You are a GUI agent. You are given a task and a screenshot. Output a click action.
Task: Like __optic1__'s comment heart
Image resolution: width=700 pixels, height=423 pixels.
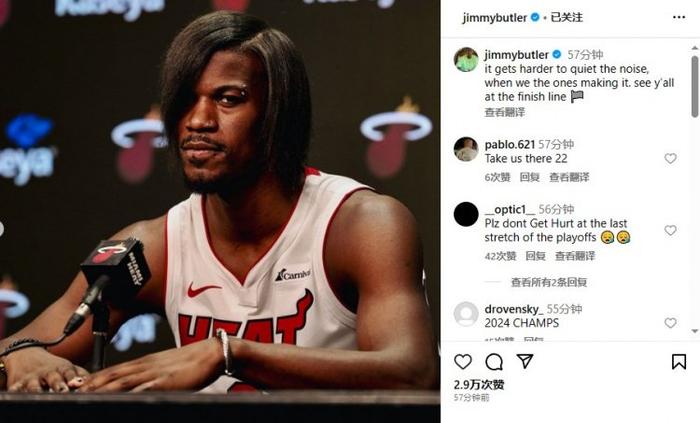670,230
